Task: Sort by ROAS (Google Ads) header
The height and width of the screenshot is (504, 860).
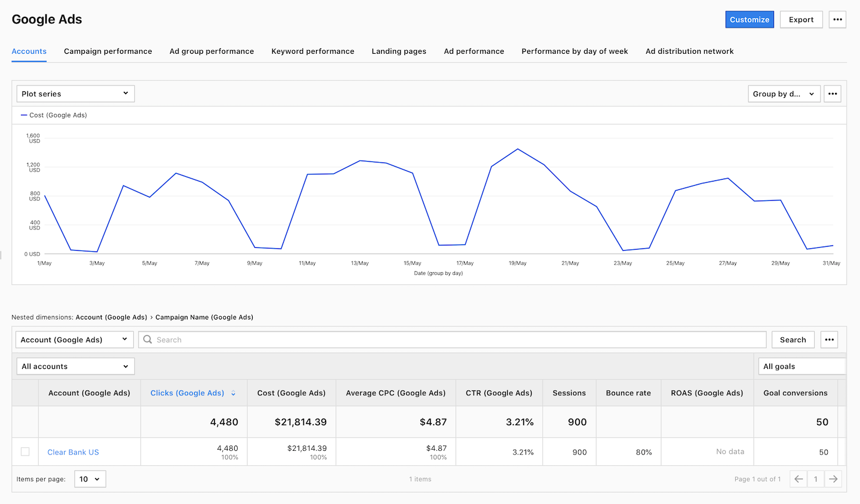Action: (707, 393)
